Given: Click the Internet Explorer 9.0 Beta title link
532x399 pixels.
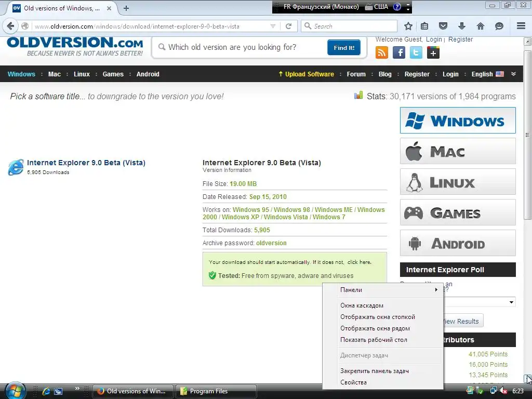Looking at the screenshot, I should click(x=86, y=163).
